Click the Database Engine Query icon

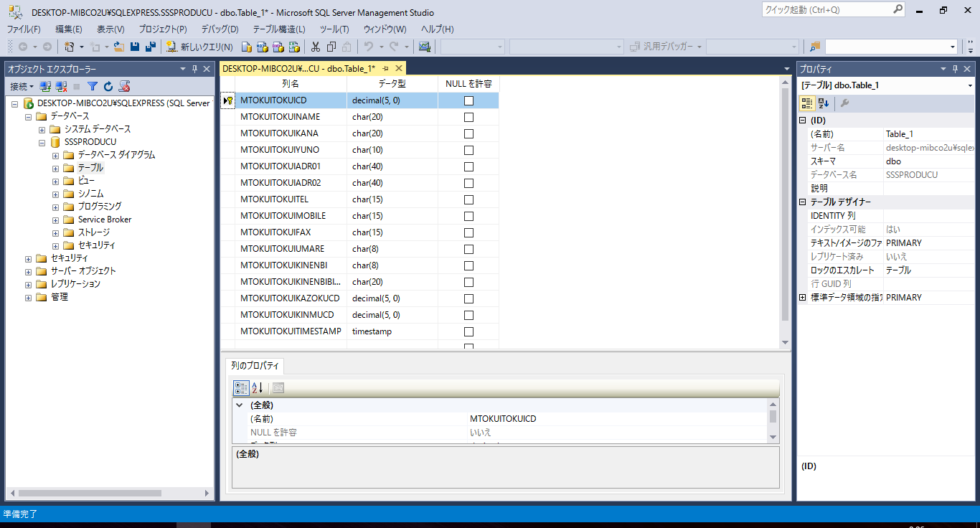(x=246, y=47)
